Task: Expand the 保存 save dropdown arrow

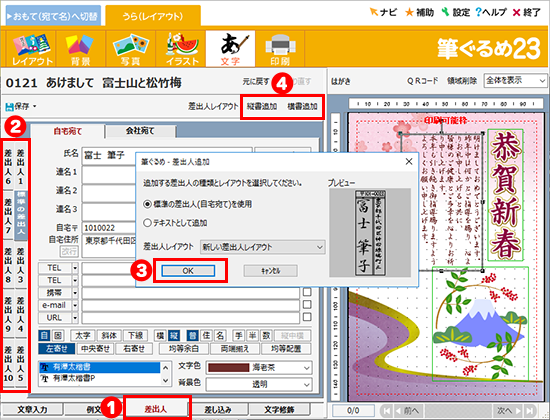Action: coord(34,106)
